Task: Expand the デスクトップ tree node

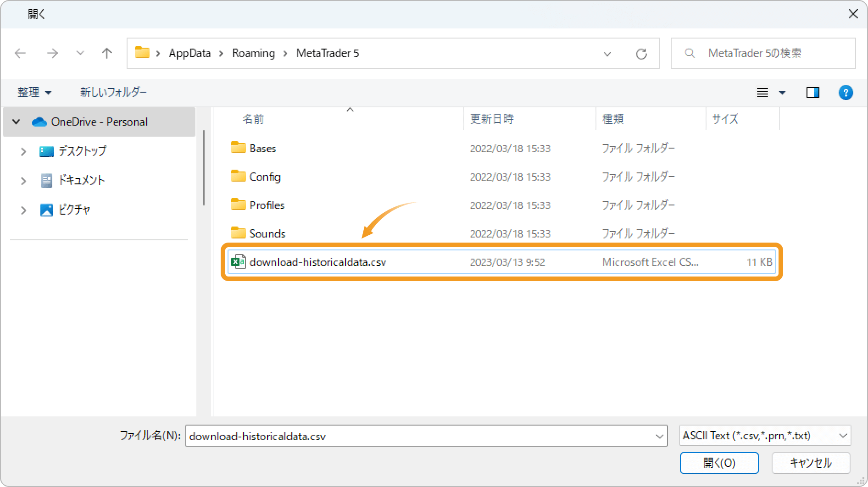Action: [23, 151]
